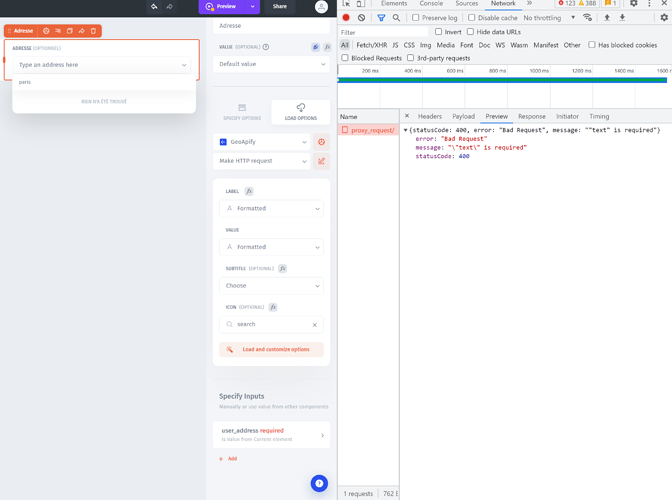
Task: Open GeoApify data source settings icon
Action: point(321,142)
